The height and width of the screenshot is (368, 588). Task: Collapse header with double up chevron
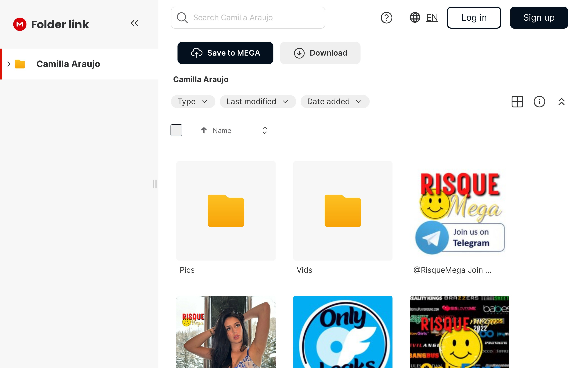coord(561,102)
